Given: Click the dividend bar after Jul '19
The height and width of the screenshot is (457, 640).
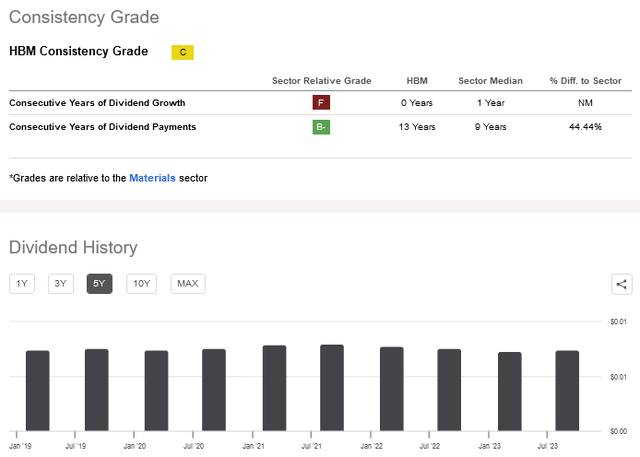Looking at the screenshot, I should pyautogui.click(x=97, y=390).
